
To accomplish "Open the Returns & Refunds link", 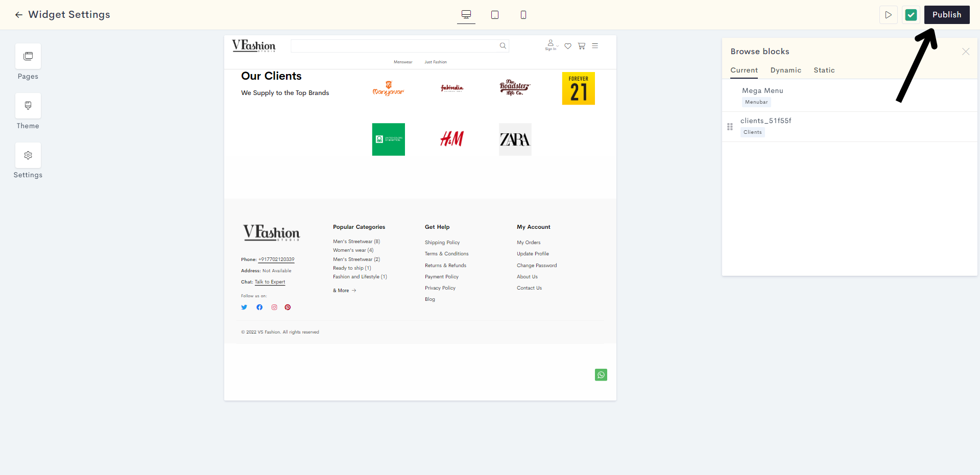I will pyautogui.click(x=446, y=266).
